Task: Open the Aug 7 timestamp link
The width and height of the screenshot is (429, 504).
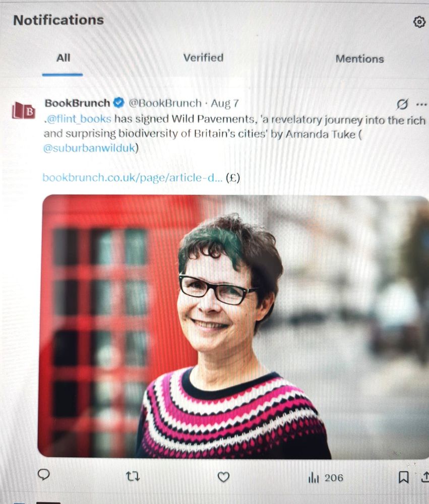Action: click(225, 103)
